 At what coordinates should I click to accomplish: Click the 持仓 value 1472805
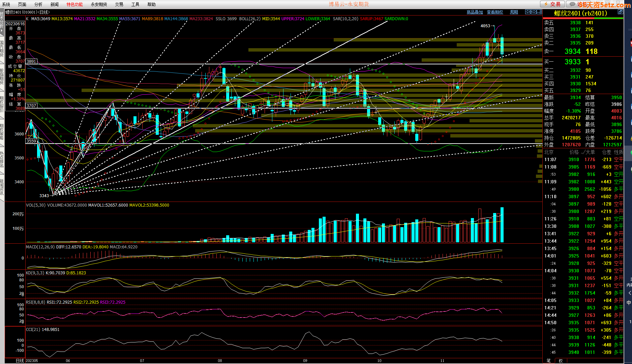pyautogui.click(x=571, y=138)
